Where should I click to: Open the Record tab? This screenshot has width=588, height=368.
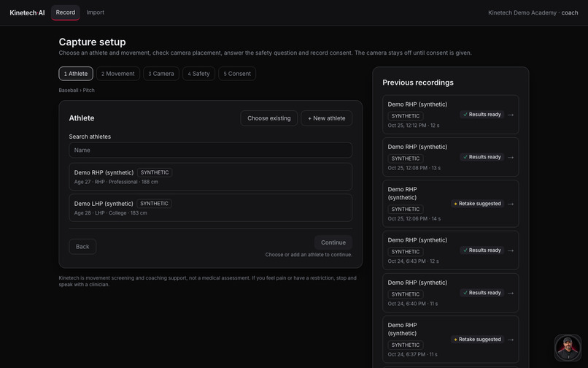(65, 12)
